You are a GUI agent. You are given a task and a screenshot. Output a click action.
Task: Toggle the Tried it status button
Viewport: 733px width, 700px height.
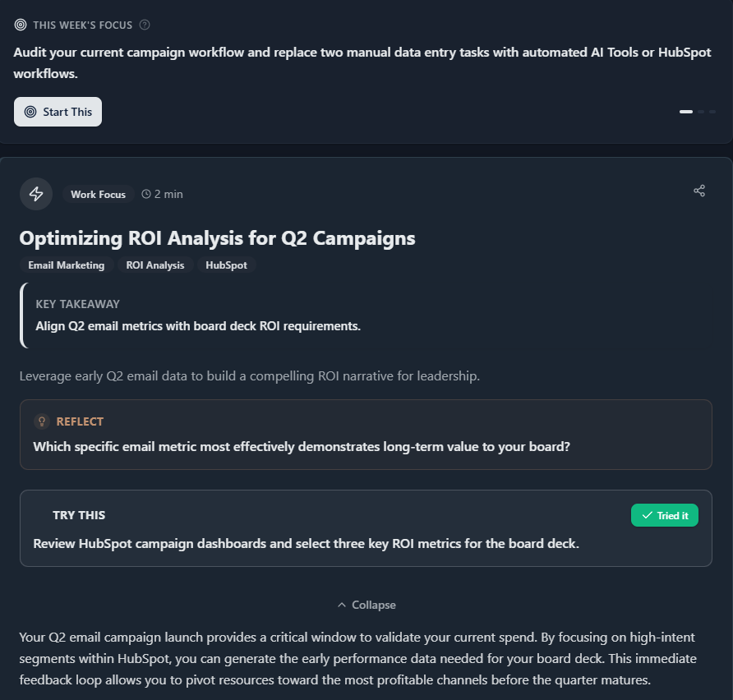(x=664, y=515)
